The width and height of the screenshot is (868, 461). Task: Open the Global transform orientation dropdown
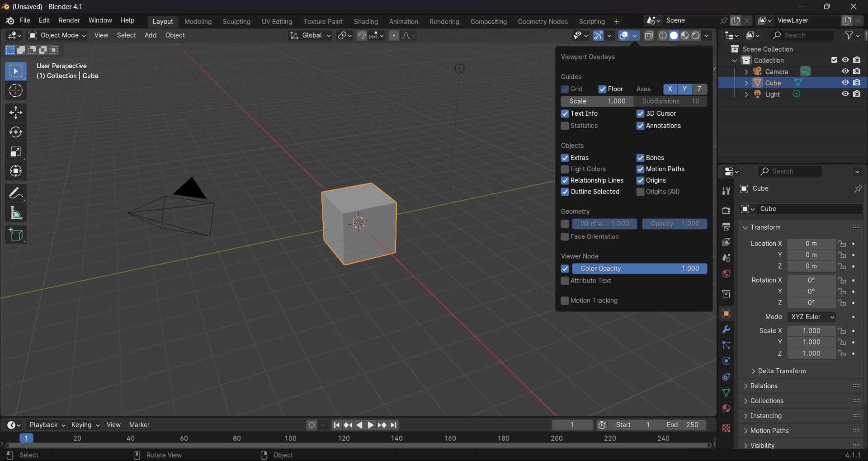[x=311, y=35]
